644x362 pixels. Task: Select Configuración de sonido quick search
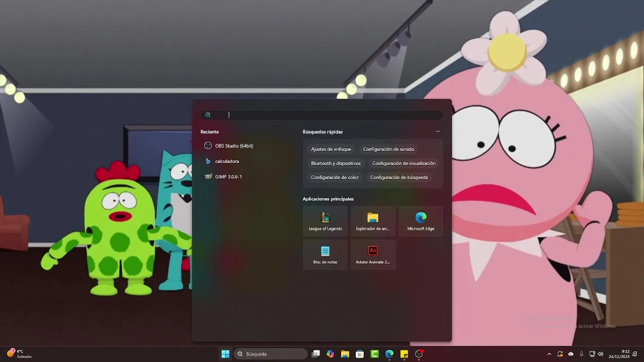click(388, 149)
